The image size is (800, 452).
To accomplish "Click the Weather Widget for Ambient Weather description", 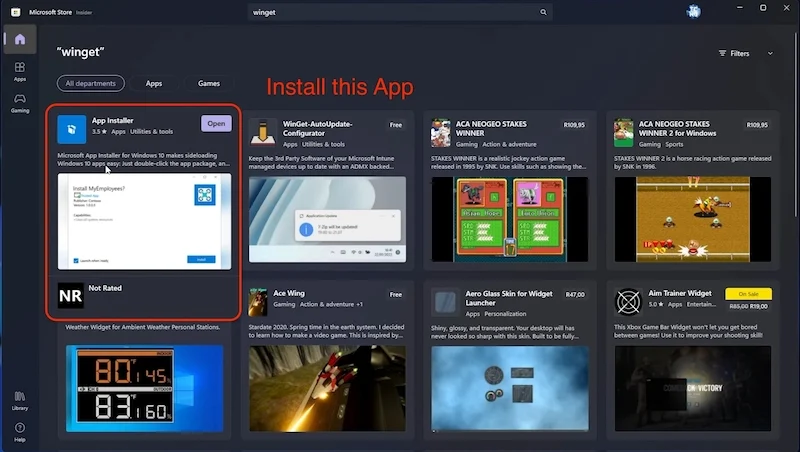I will coord(143,327).
